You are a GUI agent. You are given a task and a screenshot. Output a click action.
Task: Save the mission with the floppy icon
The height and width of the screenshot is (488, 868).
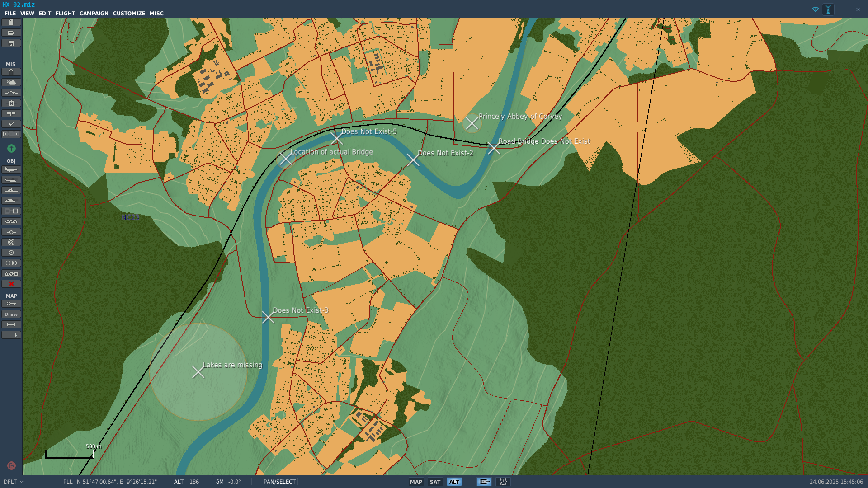11,43
